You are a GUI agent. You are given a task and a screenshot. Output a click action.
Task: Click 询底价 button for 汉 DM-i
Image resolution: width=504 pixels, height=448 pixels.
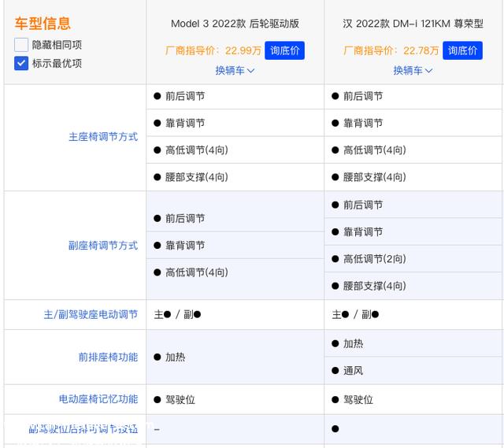[x=462, y=50]
